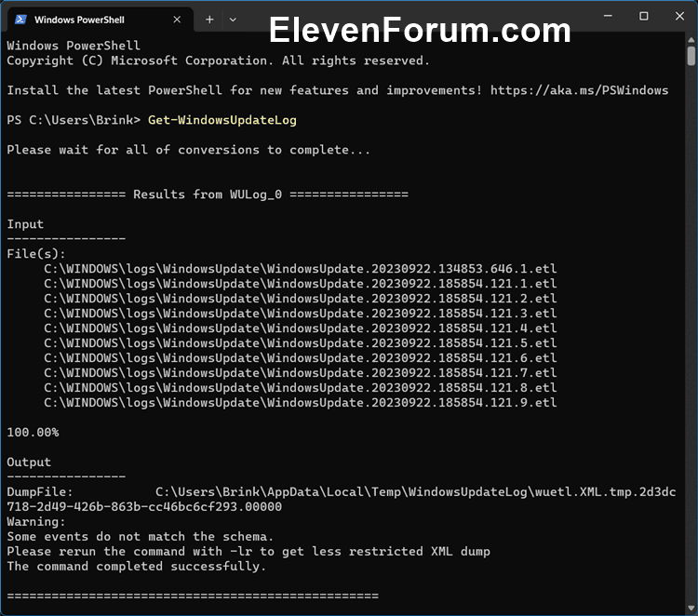Close the Windows PowerShell tab

pos(177,20)
